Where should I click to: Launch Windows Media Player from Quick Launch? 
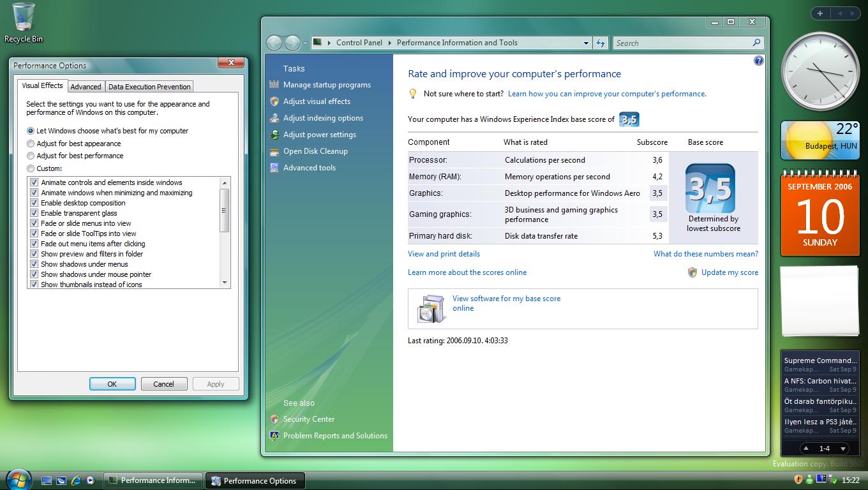[x=91, y=480]
